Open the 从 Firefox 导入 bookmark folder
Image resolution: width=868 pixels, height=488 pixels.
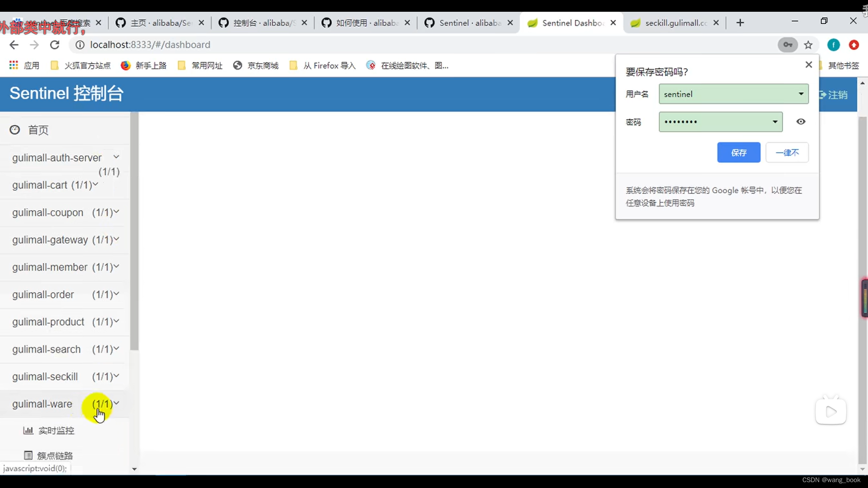click(323, 66)
